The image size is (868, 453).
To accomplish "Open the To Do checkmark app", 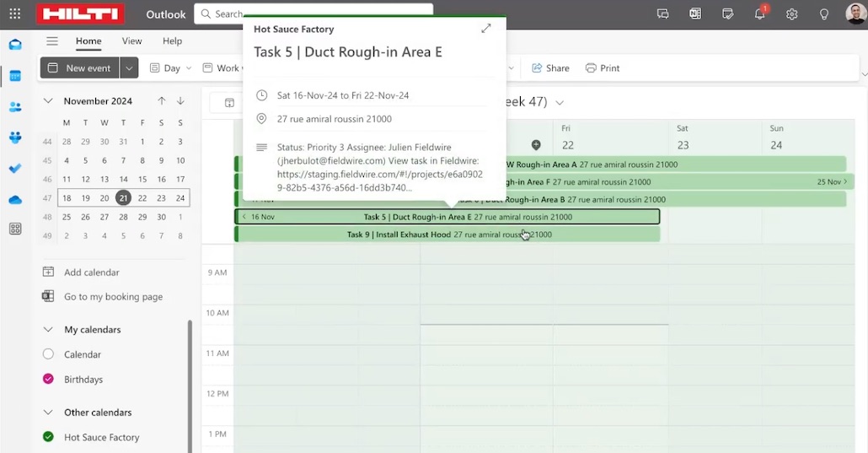I will pos(15,168).
